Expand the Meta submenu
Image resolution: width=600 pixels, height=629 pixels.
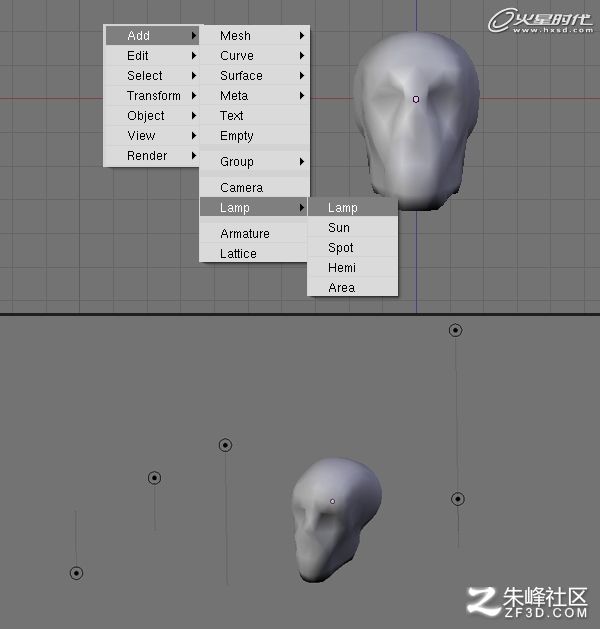click(254, 96)
